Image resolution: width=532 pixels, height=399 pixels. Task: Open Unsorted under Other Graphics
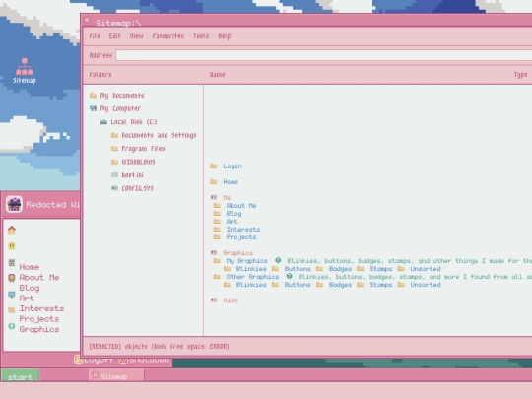click(x=426, y=285)
